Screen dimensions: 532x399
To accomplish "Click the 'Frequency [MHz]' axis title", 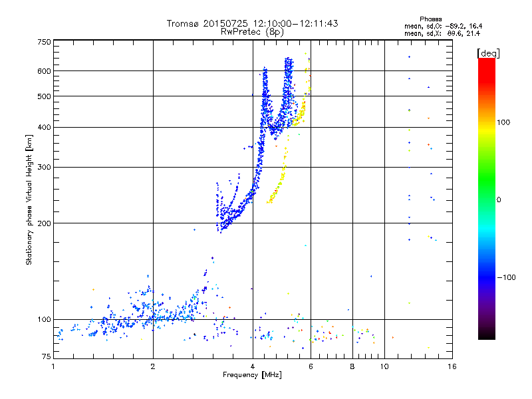I will coord(252,375).
